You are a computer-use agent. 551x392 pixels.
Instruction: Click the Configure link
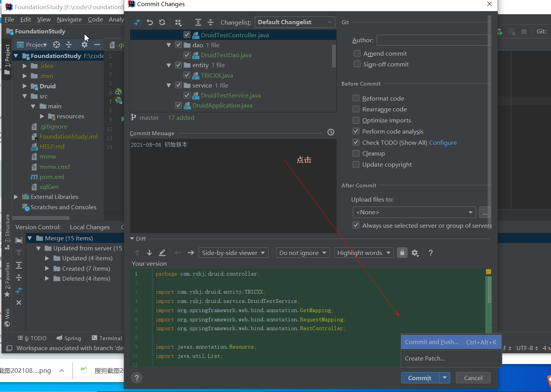tap(443, 142)
